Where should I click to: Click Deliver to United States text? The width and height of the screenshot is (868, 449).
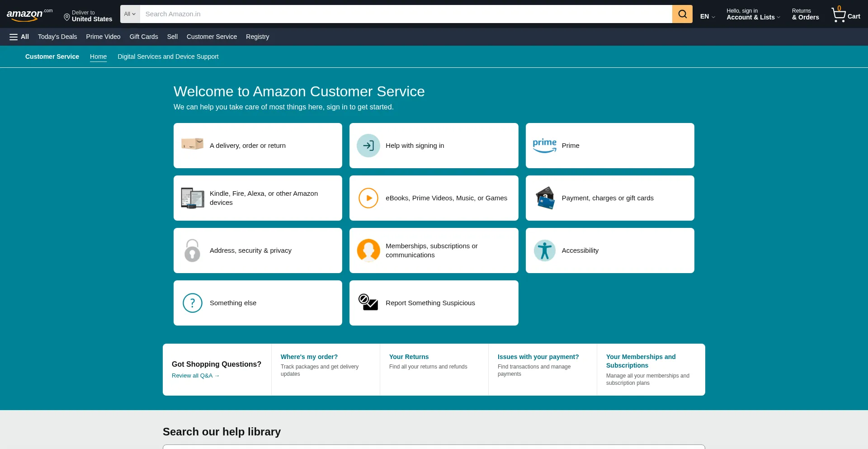[x=92, y=16]
